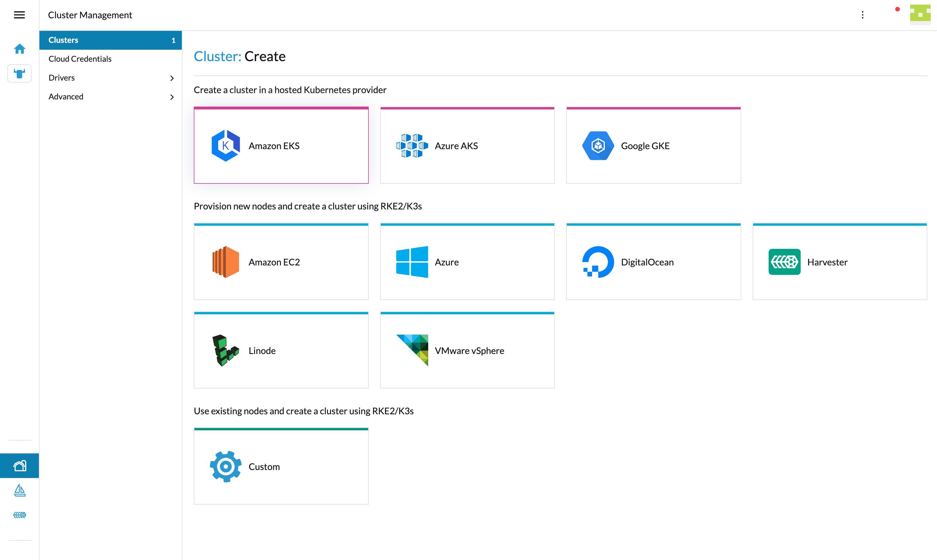Open Cloud Credentials page
The height and width of the screenshot is (560, 937).
(x=110, y=59)
